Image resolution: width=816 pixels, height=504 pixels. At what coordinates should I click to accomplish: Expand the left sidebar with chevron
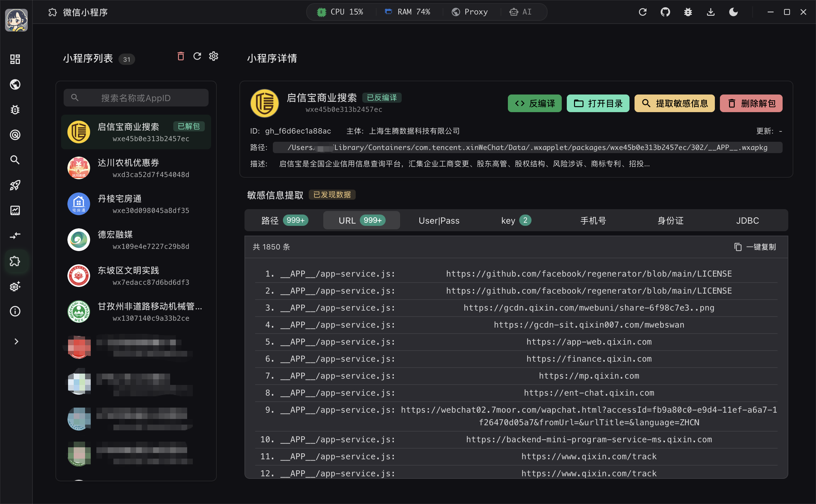16,341
